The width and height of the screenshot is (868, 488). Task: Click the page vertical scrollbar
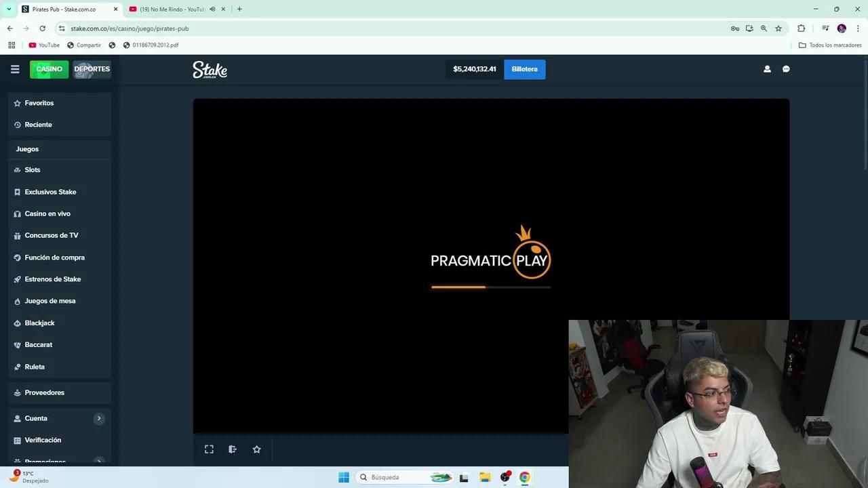point(865,115)
